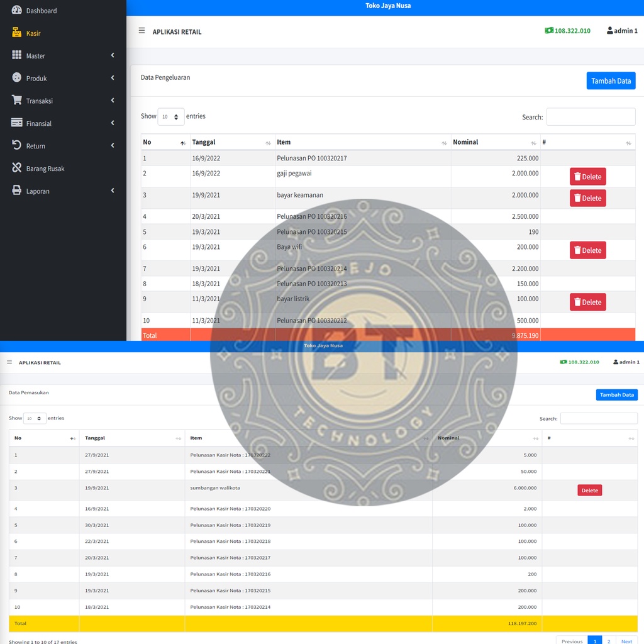Click pagination page 1 button
644x644 pixels.
click(595, 641)
